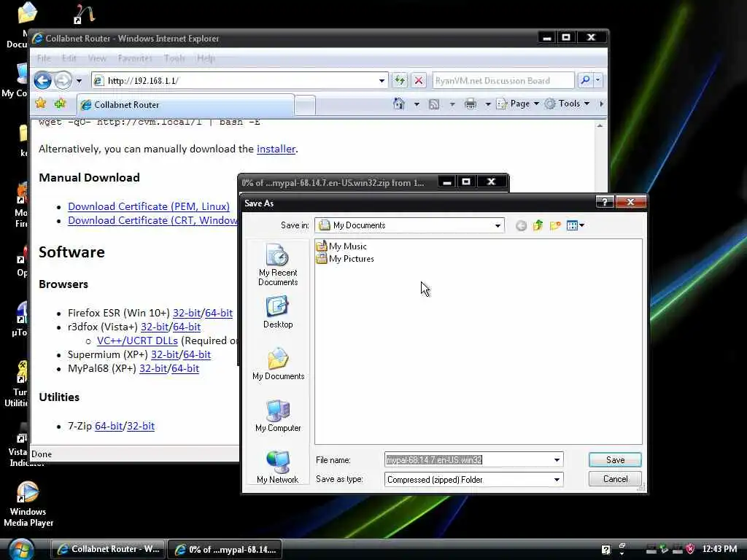Select the Collabnet Router tab
Screen dimensions: 747x560
pos(186,105)
